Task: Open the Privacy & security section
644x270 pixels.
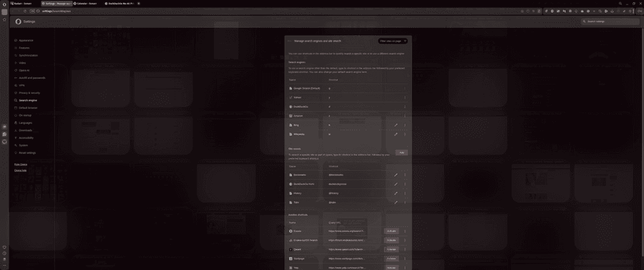Action: tap(29, 93)
